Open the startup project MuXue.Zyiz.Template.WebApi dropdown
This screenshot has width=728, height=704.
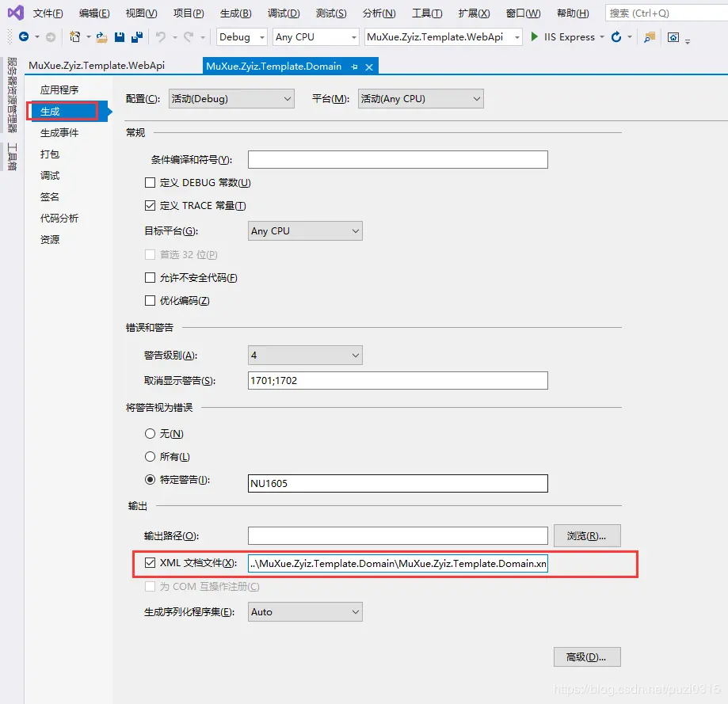(x=444, y=37)
